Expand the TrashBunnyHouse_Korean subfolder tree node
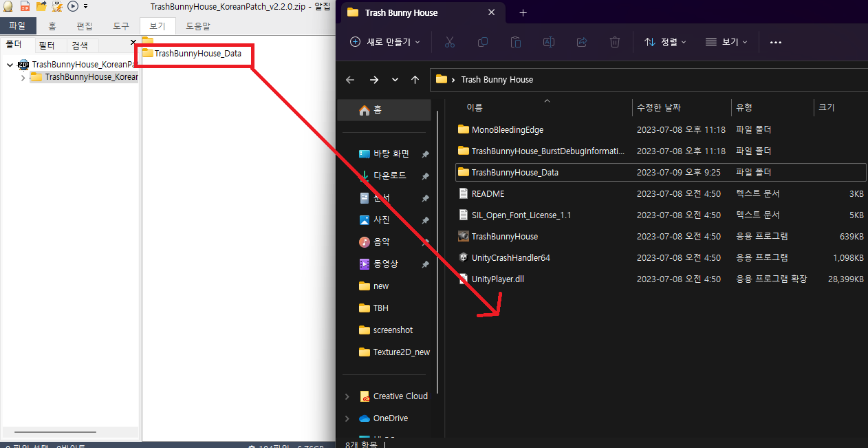The image size is (868, 448). pos(23,77)
